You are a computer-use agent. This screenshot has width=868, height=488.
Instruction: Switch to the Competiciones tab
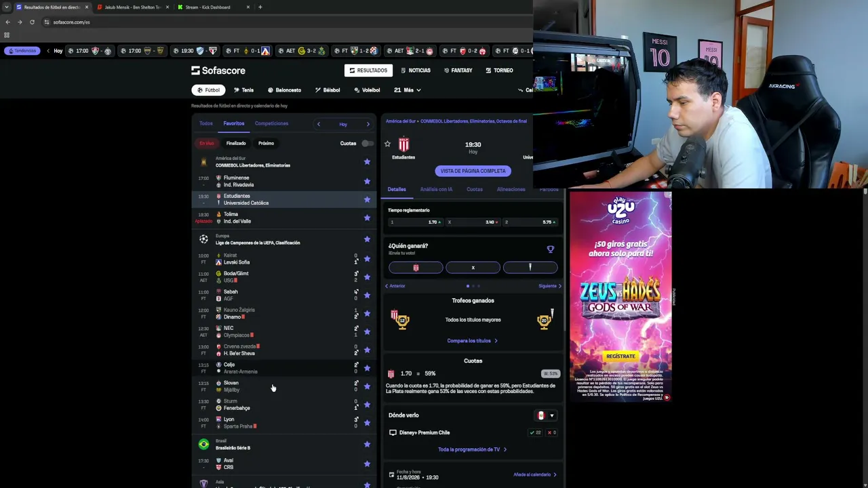click(x=271, y=123)
